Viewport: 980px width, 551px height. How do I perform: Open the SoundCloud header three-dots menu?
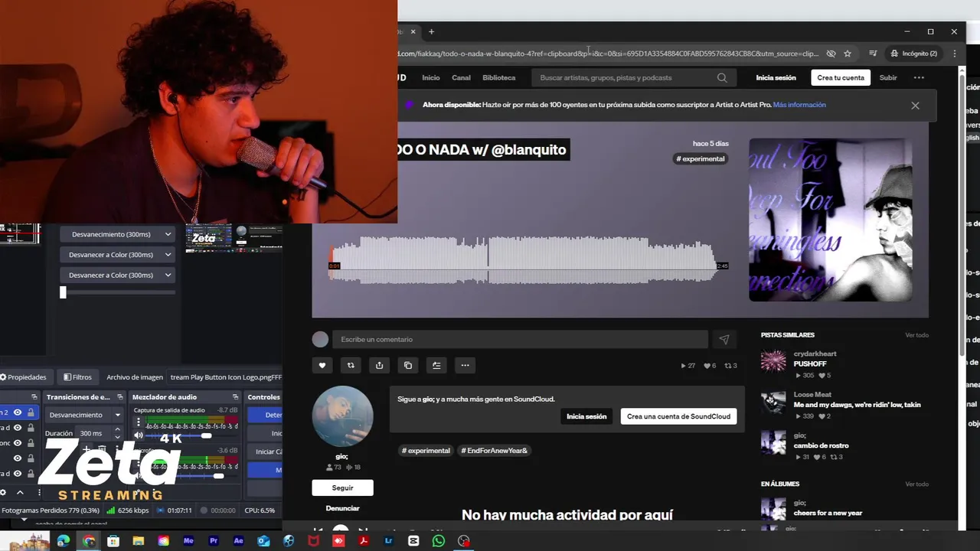[919, 77]
